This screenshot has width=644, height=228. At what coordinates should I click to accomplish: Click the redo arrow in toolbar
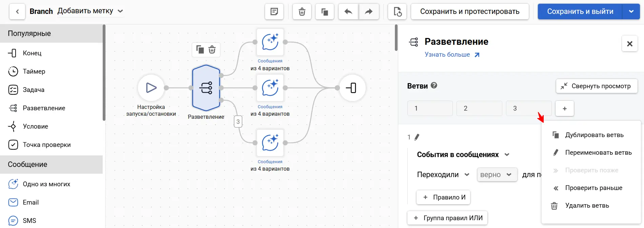tap(368, 12)
